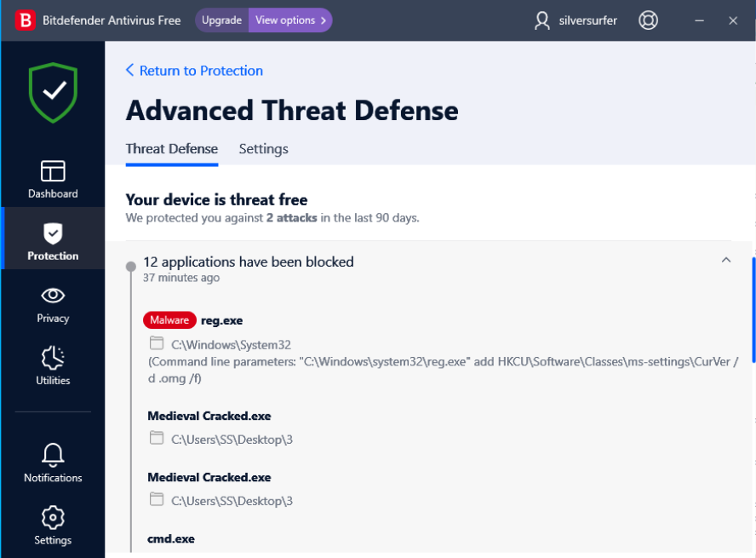
Task: Open the support lifebuoy icon
Action: pos(648,20)
